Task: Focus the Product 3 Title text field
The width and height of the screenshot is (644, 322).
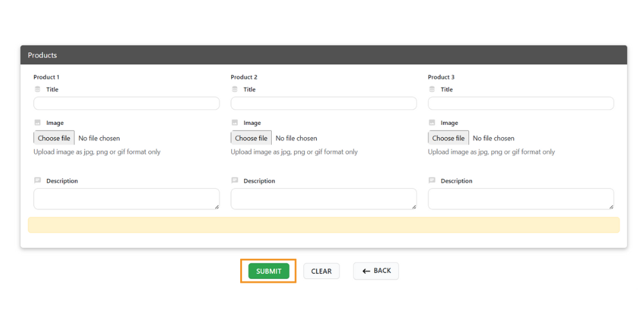Action: click(520, 104)
